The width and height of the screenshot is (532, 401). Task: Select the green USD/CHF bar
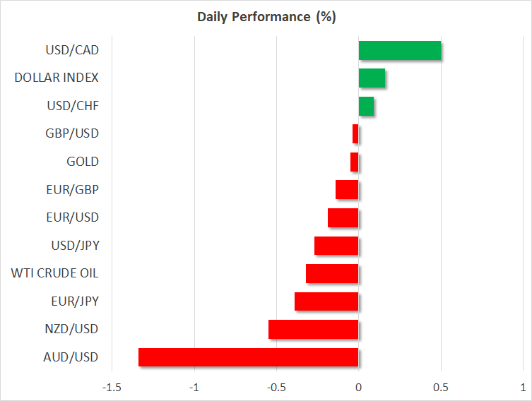click(366, 106)
